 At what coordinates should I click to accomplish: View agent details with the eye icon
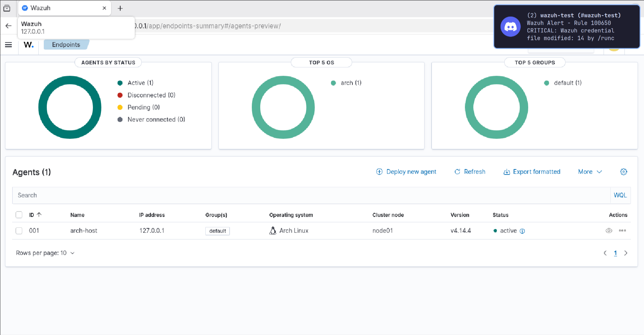(x=609, y=231)
